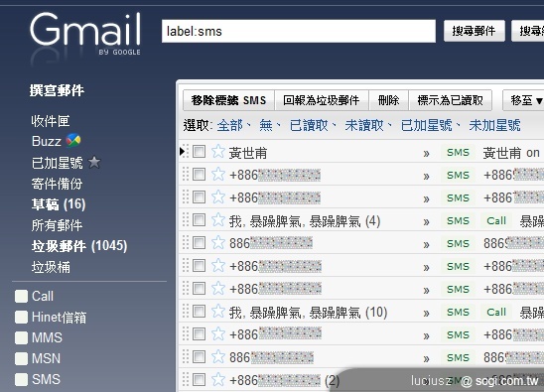Screen dimensions: 544x392
Task: Open the 移至 dropdown menu
Action: 523,100
